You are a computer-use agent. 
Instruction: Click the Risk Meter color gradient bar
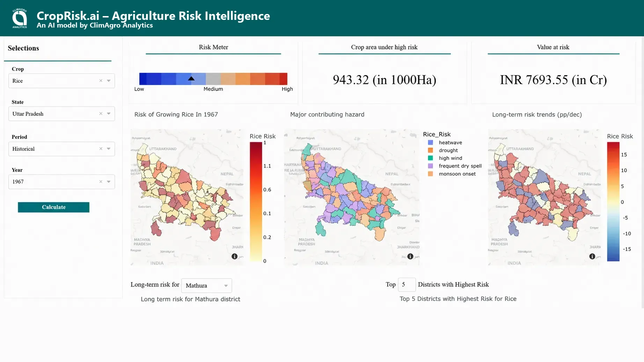[213, 79]
